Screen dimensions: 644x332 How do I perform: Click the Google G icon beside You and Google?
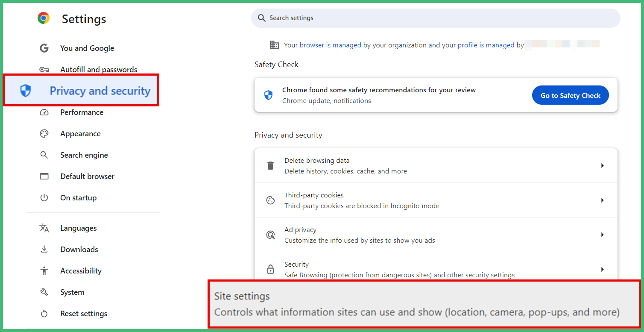pyautogui.click(x=44, y=48)
